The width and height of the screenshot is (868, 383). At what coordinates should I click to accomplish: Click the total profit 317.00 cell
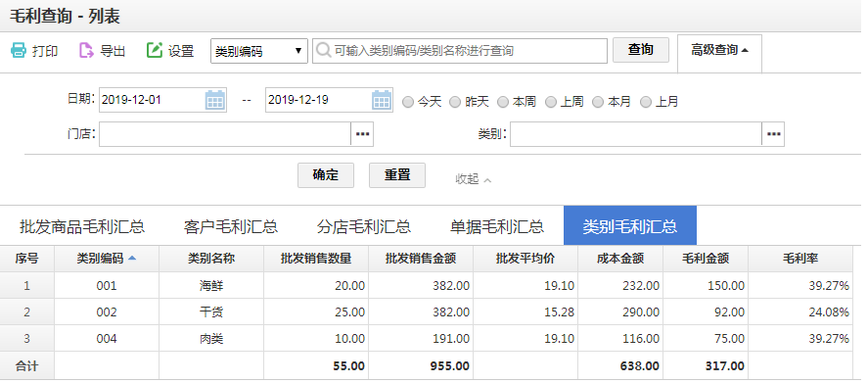click(706, 365)
